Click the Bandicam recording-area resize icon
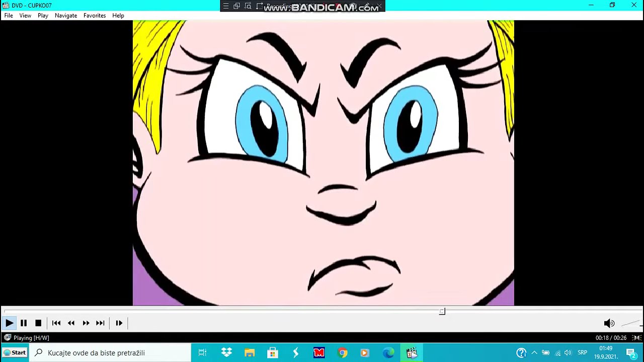This screenshot has width=644, height=362. pos(260,6)
